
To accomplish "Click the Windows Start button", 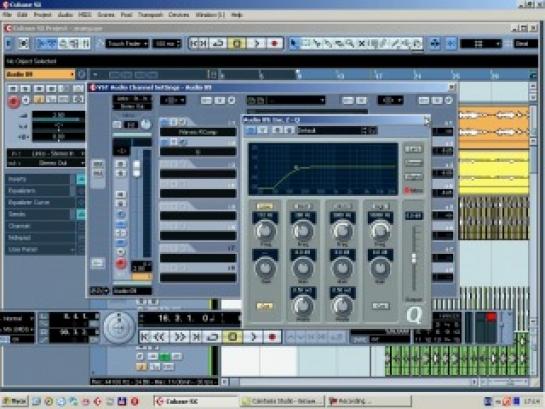I will tap(15, 402).
